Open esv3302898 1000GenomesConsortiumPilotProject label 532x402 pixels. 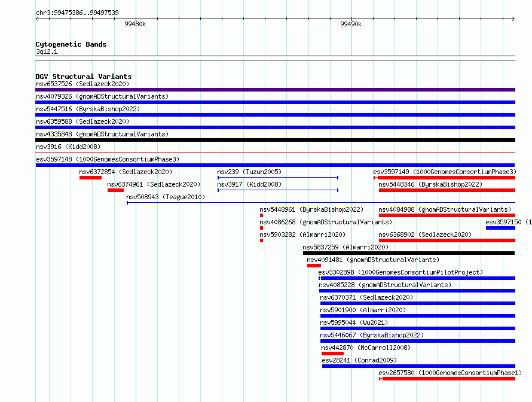pyautogui.click(x=400, y=272)
